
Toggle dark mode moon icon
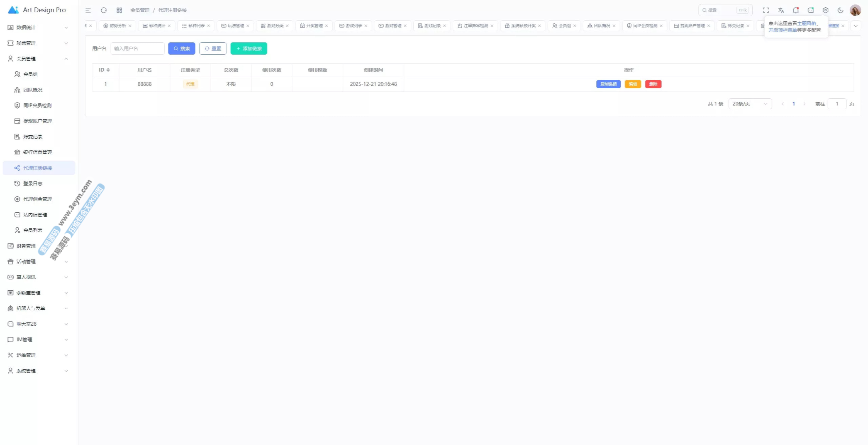pos(841,10)
